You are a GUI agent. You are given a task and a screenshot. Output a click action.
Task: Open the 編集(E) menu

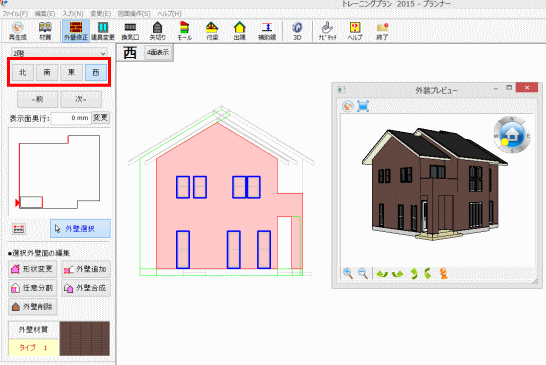point(45,14)
